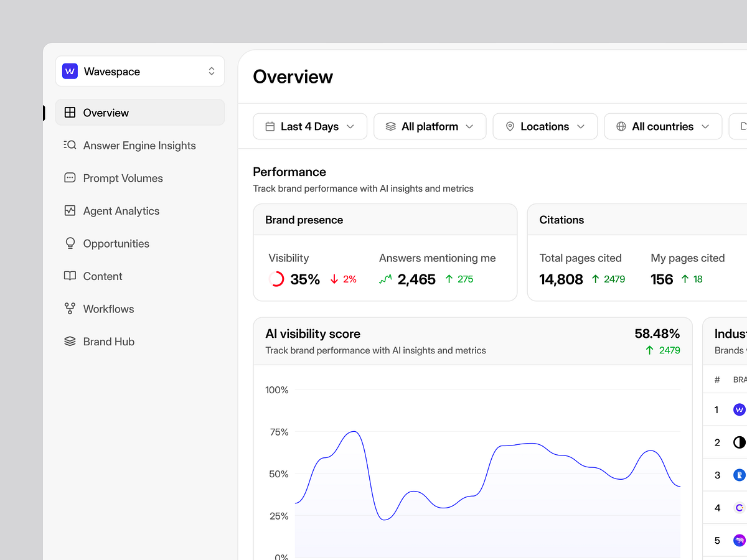This screenshot has height=560, width=747.
Task: Click the 2,465 answers mentioning value
Action: pos(416,279)
